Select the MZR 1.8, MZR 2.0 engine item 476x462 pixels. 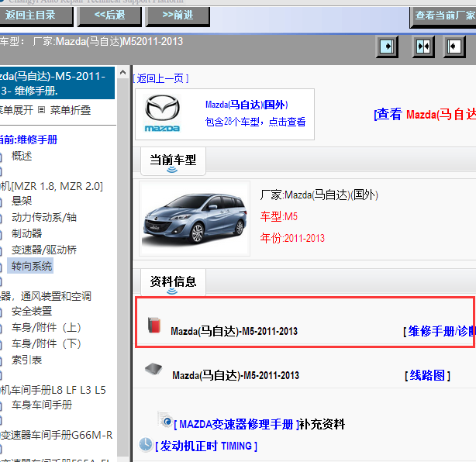52,186
